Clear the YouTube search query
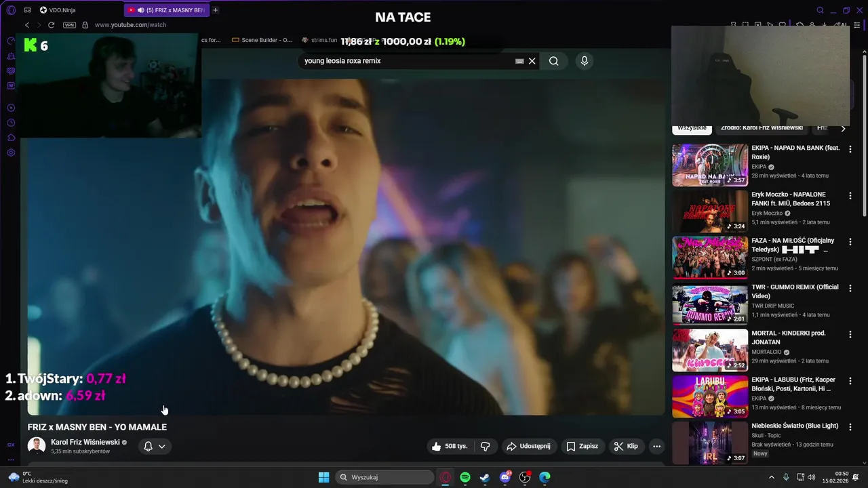Screen dimensions: 868x488 coord(532,61)
